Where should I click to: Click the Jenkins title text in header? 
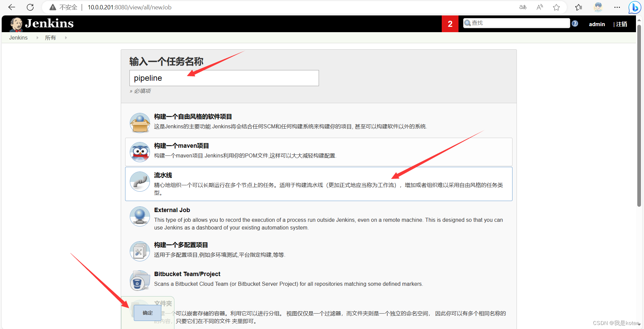pyautogui.click(x=49, y=23)
